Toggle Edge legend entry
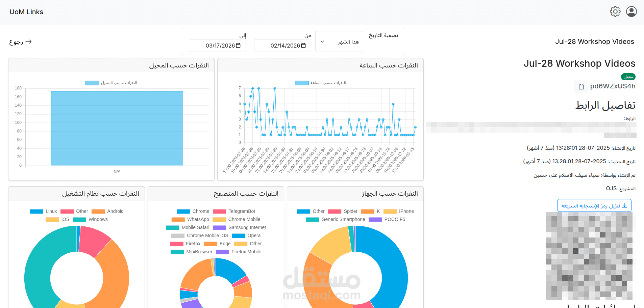This screenshot has width=644, height=308. 217,244
